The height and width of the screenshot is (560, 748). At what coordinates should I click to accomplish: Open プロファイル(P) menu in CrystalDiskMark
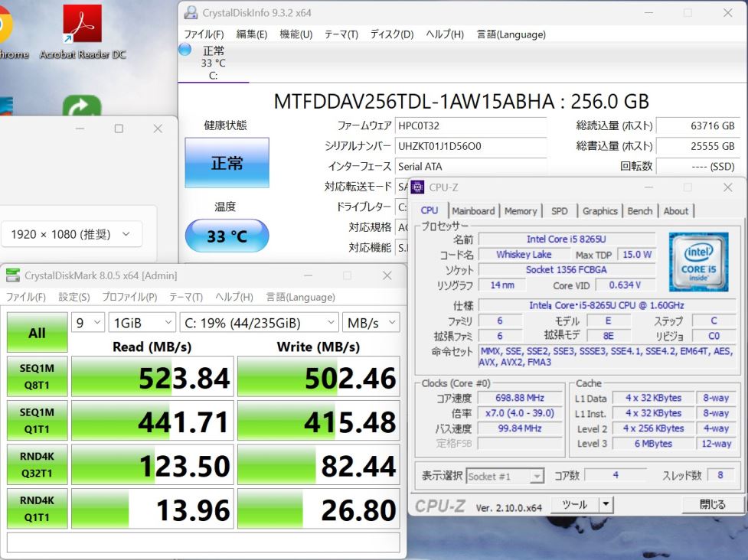[x=129, y=297]
